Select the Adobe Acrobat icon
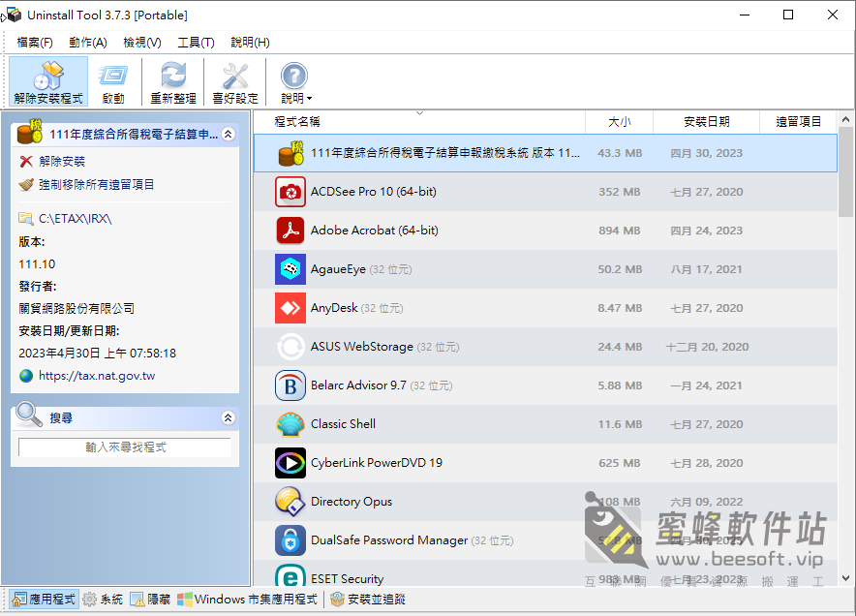The image size is (856, 616). 290,231
